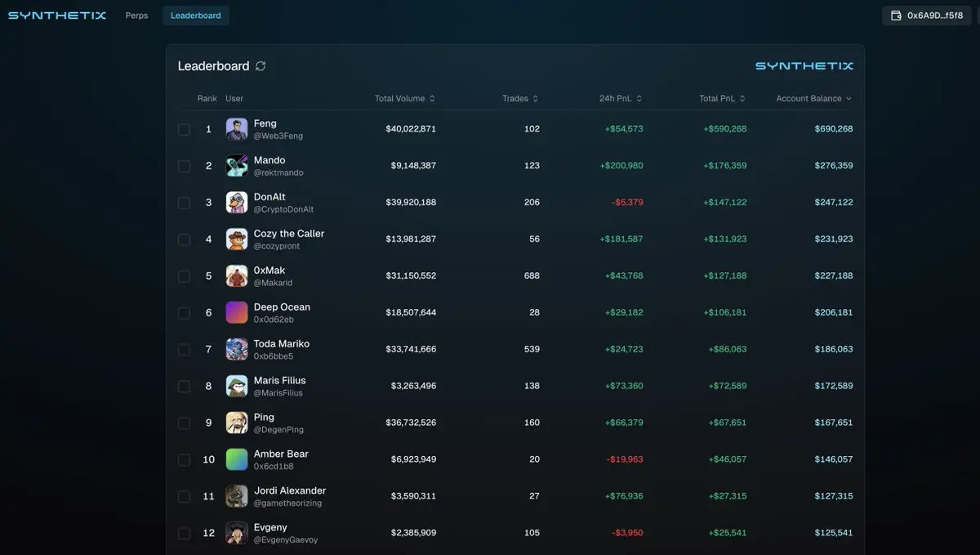
Task: Click the Synthetix watermark logo in leaderboard card
Action: [804, 66]
